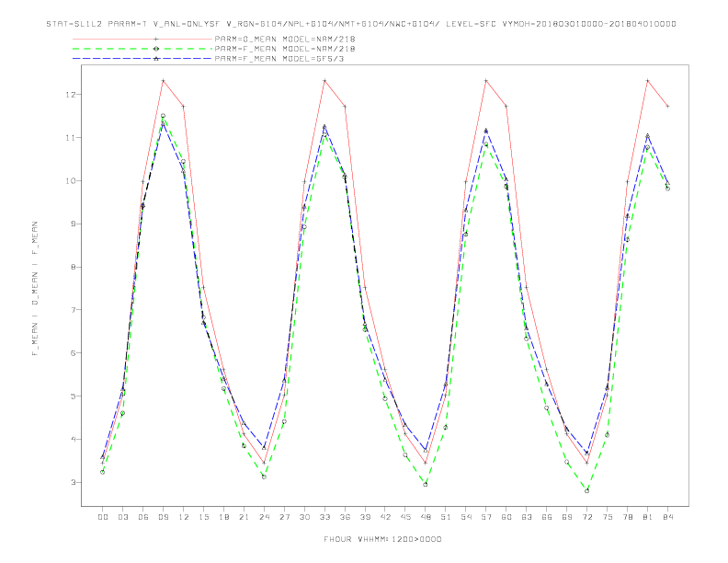Click x-axis forecast hour label 72
The width and height of the screenshot is (728, 563).
point(586,517)
